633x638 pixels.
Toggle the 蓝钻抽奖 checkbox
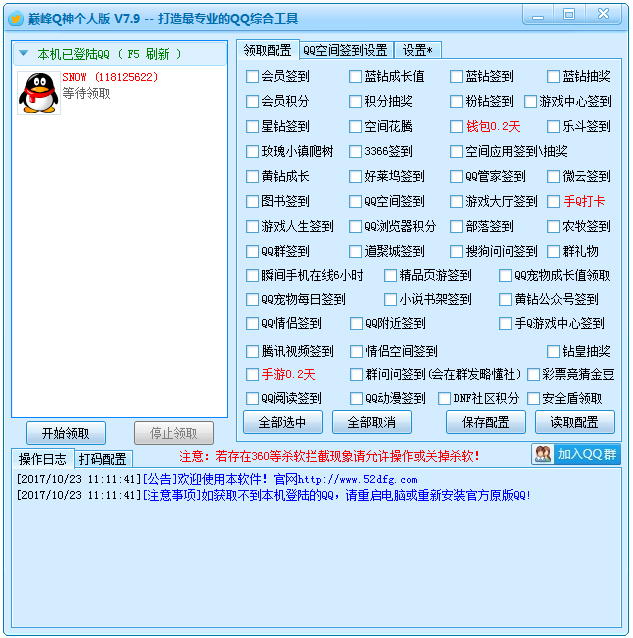pyautogui.click(x=553, y=76)
